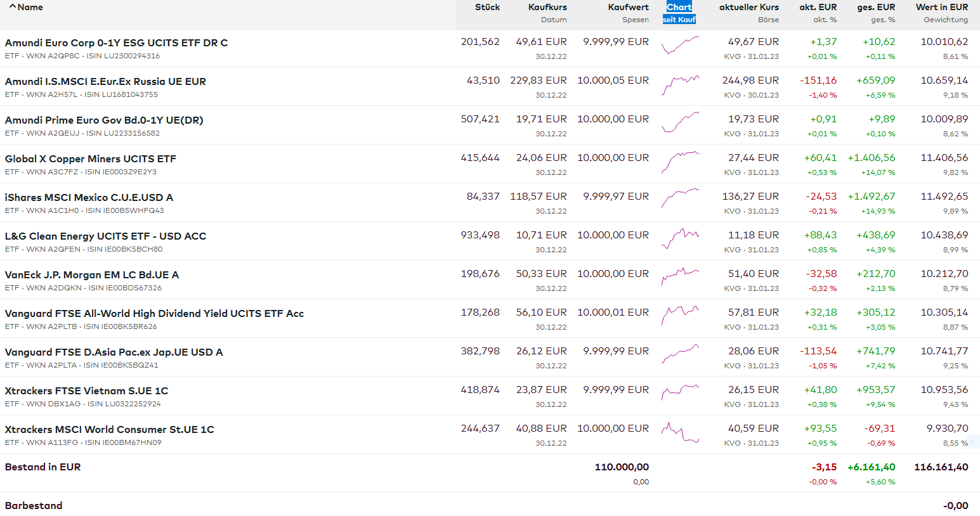980x516 pixels.
Task: Open sparkline chart for Global X Copper Miners
Action: (x=680, y=162)
